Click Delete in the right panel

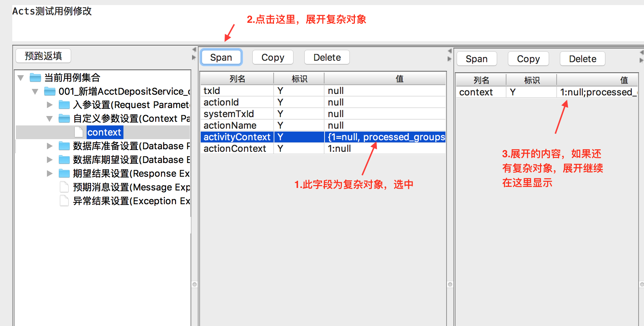coord(582,59)
